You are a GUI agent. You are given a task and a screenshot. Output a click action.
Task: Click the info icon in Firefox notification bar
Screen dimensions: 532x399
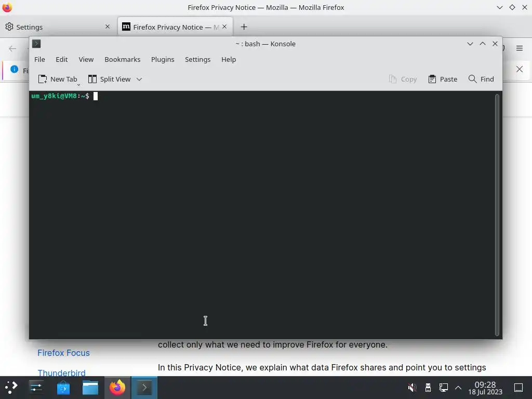(x=14, y=69)
